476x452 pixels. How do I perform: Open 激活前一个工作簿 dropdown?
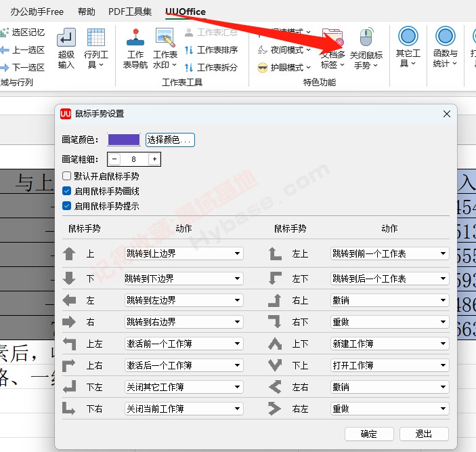click(183, 344)
